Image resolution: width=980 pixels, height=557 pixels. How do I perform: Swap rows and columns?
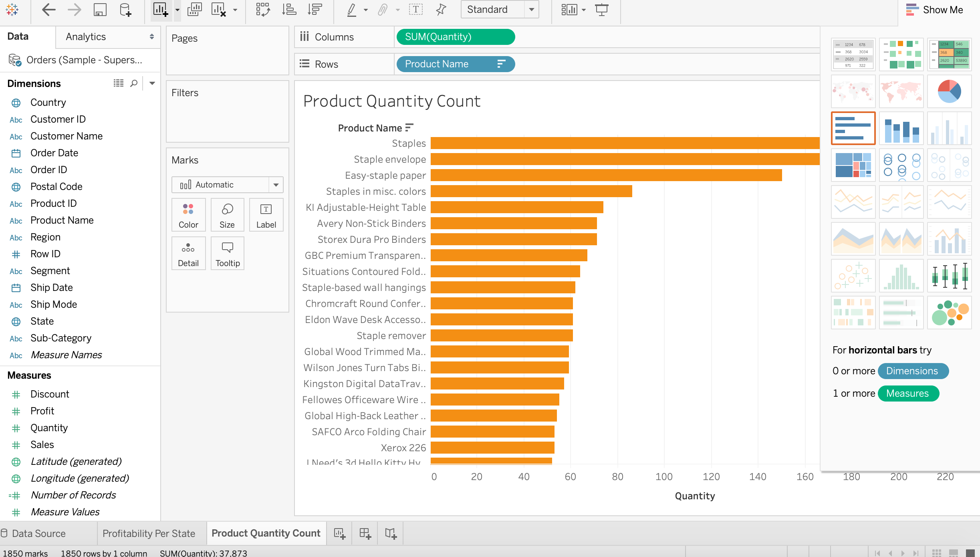pyautogui.click(x=263, y=9)
